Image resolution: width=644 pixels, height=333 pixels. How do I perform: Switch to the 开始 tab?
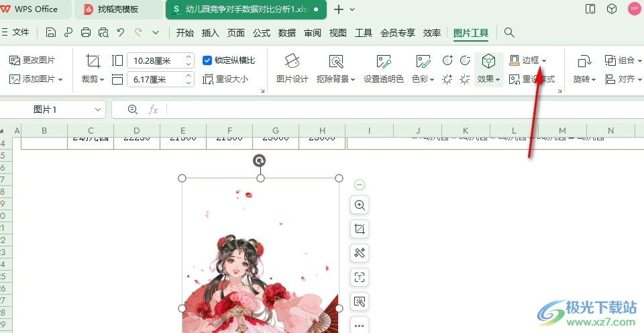click(x=185, y=33)
